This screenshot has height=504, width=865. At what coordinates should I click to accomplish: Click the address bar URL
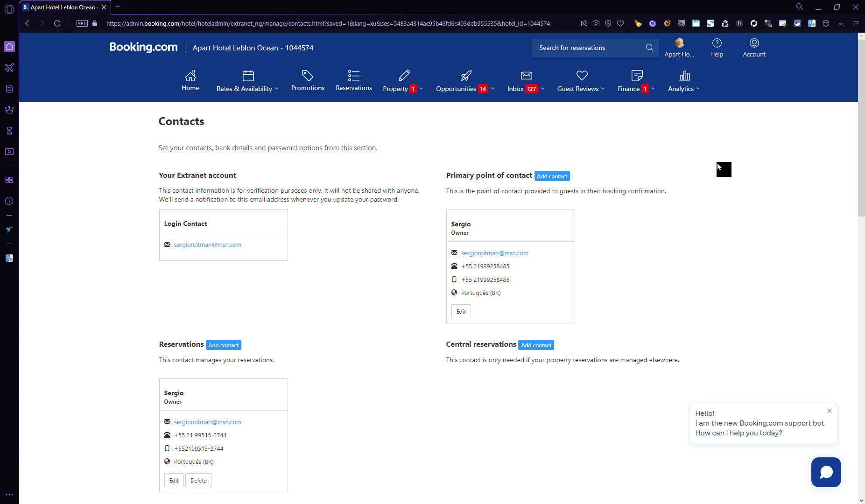pyautogui.click(x=328, y=23)
